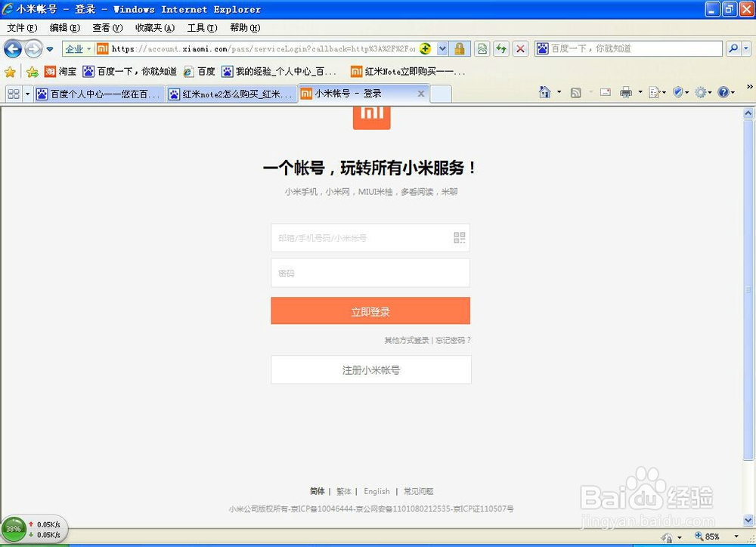Open the Page menu icon
Viewport: 756px width, 547px height.
pyautogui.click(x=657, y=92)
